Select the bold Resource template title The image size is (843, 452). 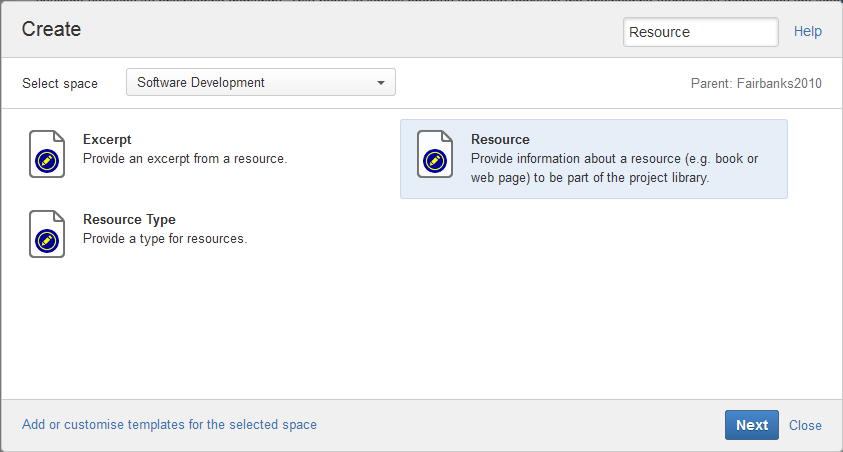(500, 140)
